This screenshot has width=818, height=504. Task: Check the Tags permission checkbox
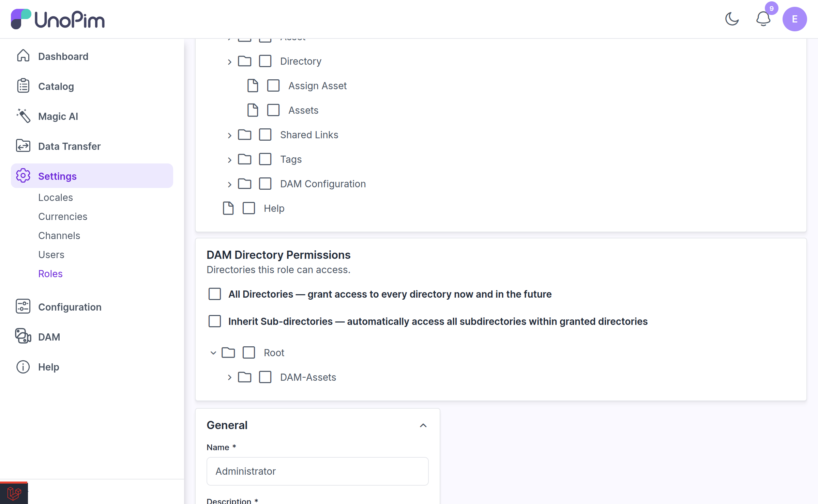265,159
